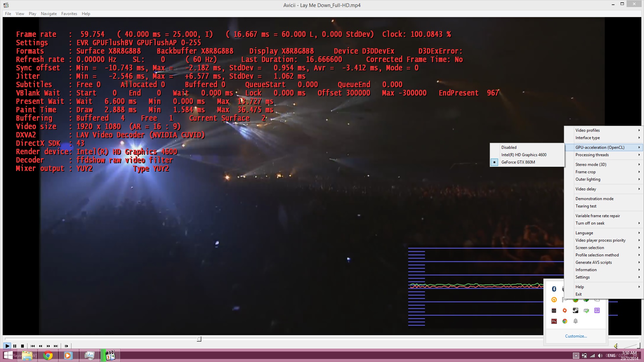Click the ffdshow FFv tray icon
The image size is (644, 362).
(x=554, y=321)
